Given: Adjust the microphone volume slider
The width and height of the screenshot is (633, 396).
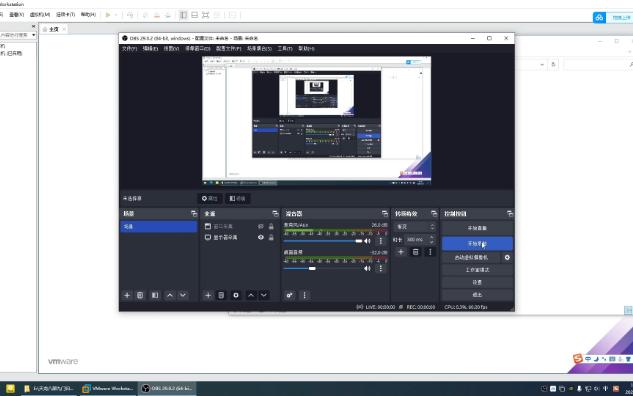Looking at the screenshot, I should [323, 241].
